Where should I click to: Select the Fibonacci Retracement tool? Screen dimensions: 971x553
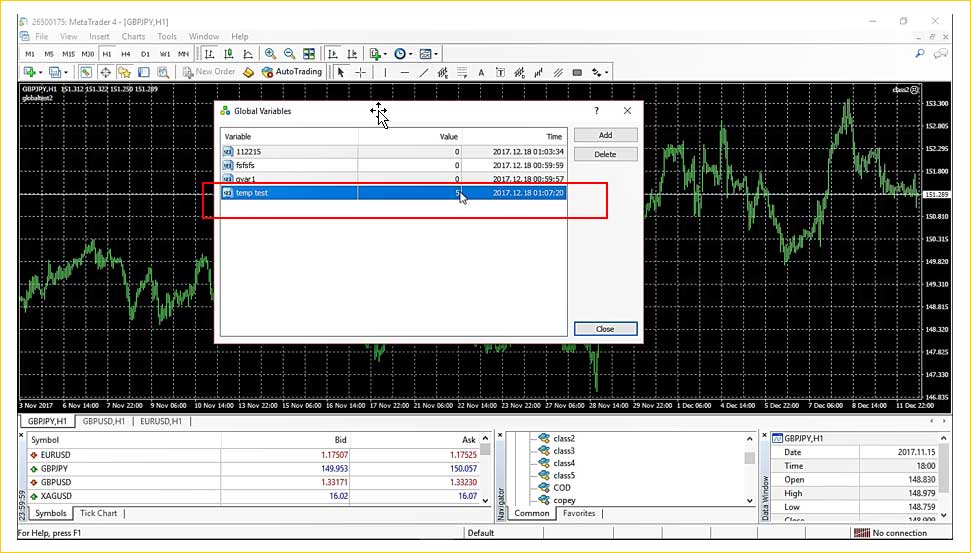tap(462, 72)
